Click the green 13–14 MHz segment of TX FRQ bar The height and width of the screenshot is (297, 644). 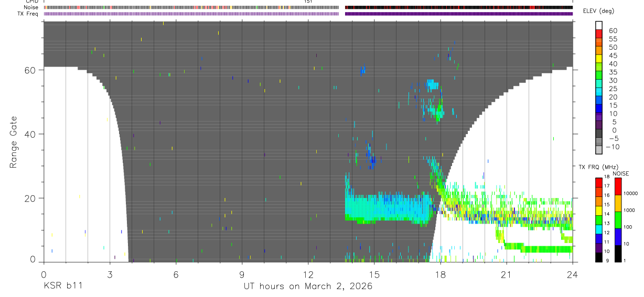point(599,219)
